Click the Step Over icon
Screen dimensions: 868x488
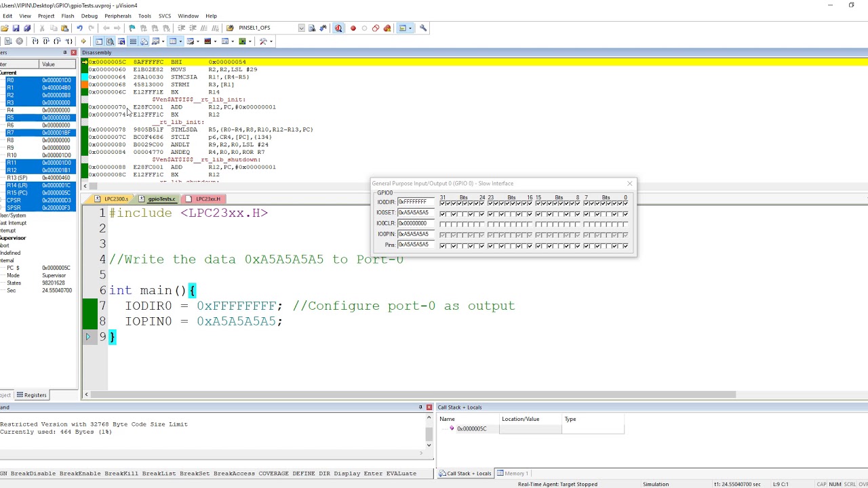click(45, 41)
